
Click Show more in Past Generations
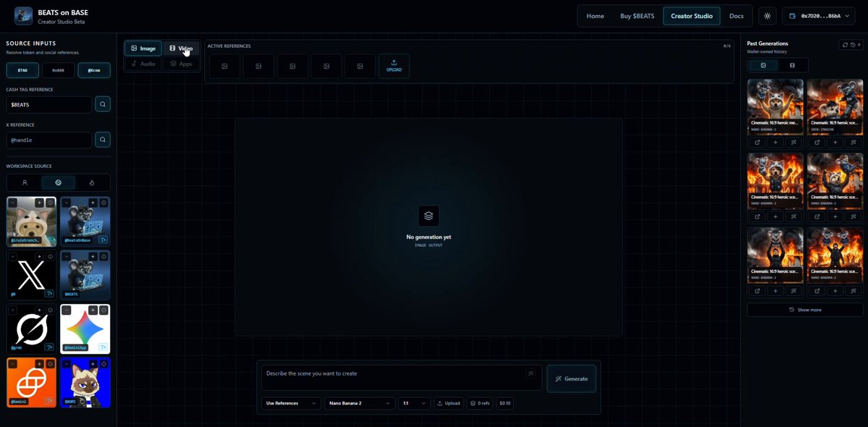pos(805,310)
